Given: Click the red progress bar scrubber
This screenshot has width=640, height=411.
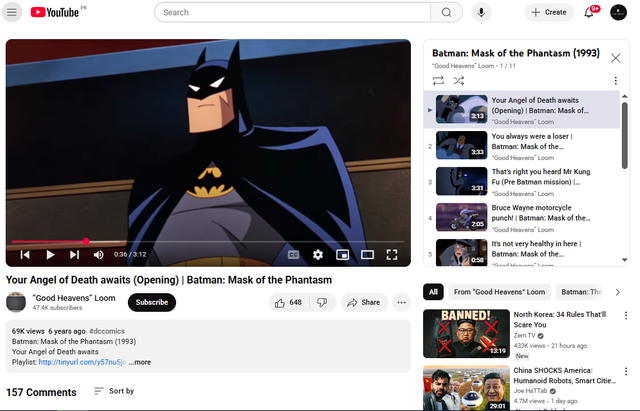Looking at the screenshot, I should coord(86,242).
